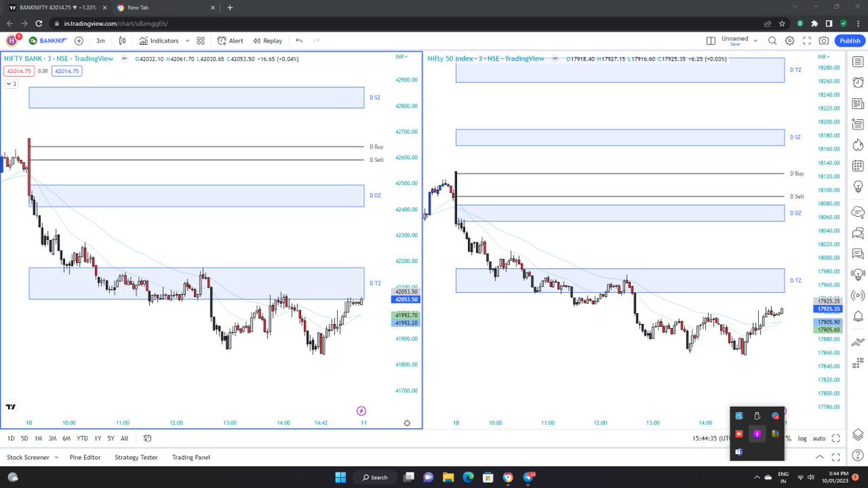This screenshot has width=868, height=488.
Task: Take a chart snapshot with camera icon
Action: pyautogui.click(x=824, y=41)
